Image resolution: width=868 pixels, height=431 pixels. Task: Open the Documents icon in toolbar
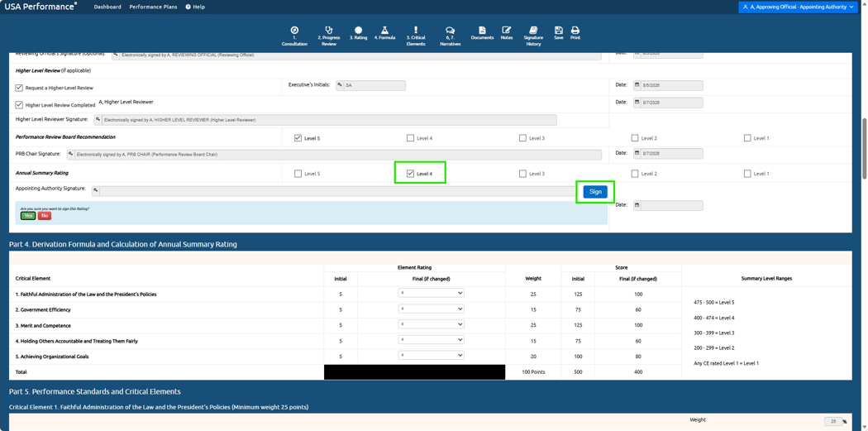[x=482, y=30]
